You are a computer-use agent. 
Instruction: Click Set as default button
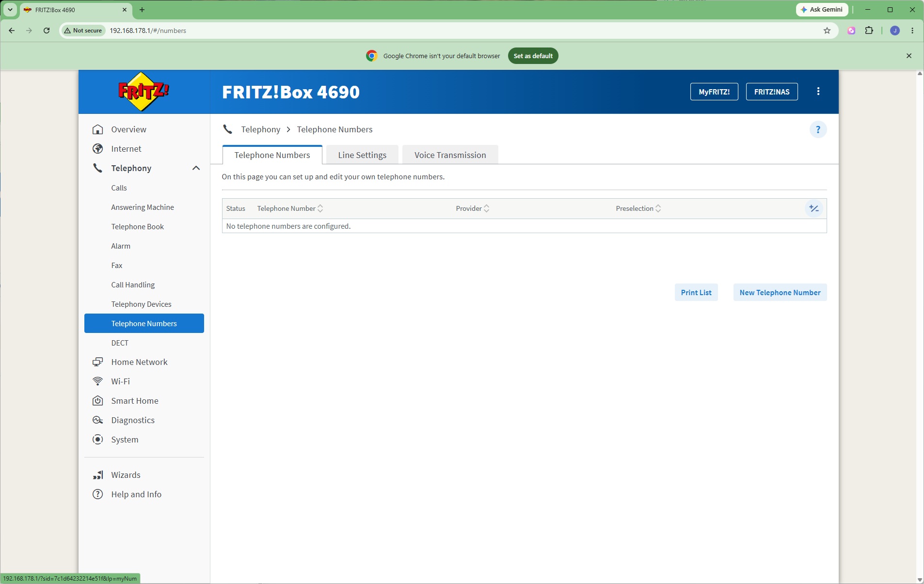533,56
